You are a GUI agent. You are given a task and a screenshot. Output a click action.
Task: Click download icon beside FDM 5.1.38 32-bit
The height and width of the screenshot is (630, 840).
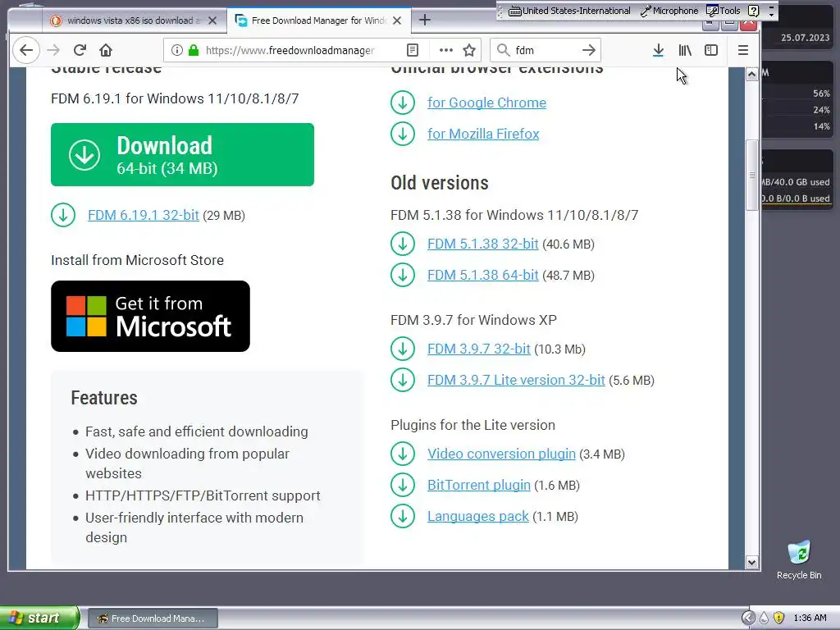403,244
